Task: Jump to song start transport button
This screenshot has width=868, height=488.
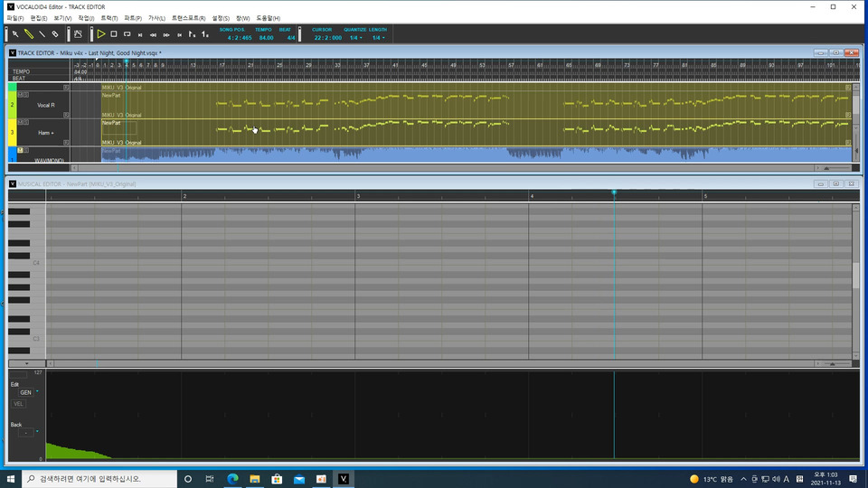Action: click(x=140, y=35)
